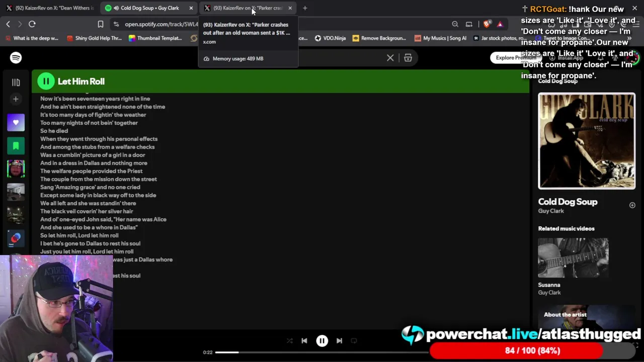The image size is (644, 362).
Task: Open Your Library in the sidebar
Action: tap(16, 82)
